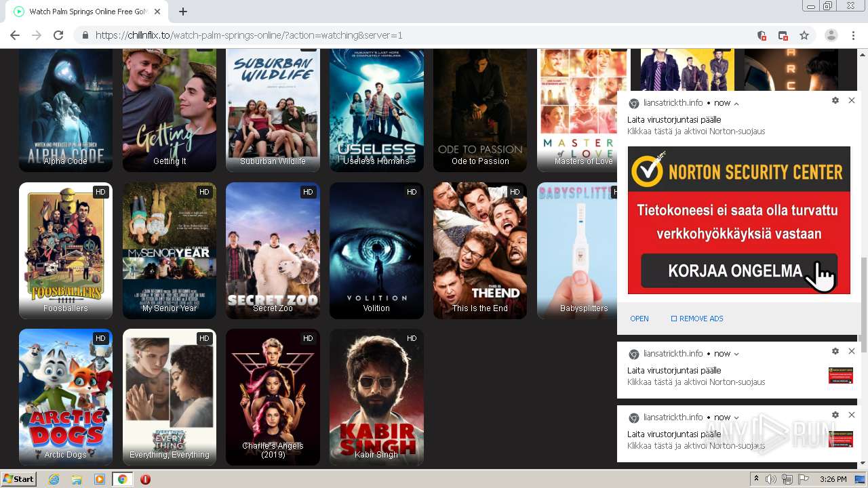Click OPEN in the notification
This screenshot has height=488, width=868.
639,319
